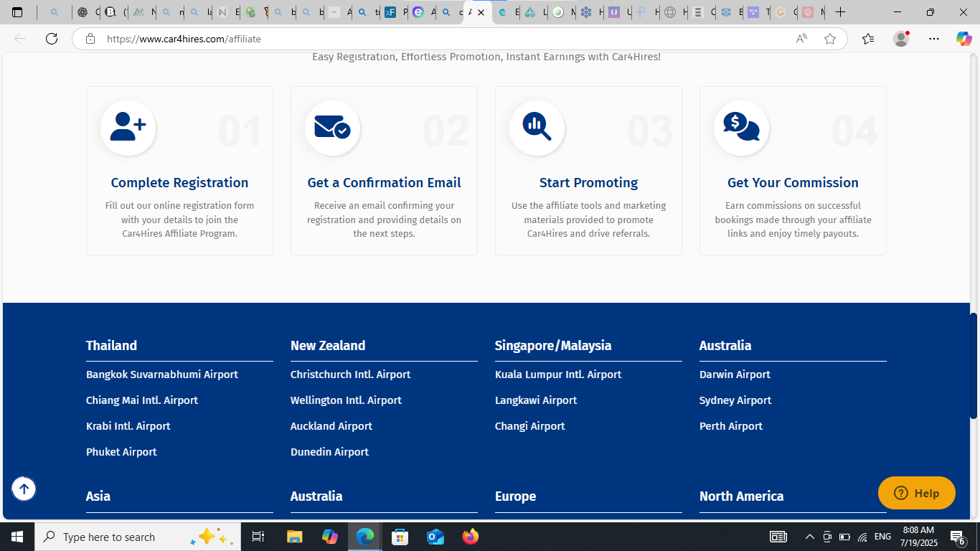This screenshot has width=980, height=551.
Task: Click the Singapore/Malaysia footer heading
Action: 553,346
